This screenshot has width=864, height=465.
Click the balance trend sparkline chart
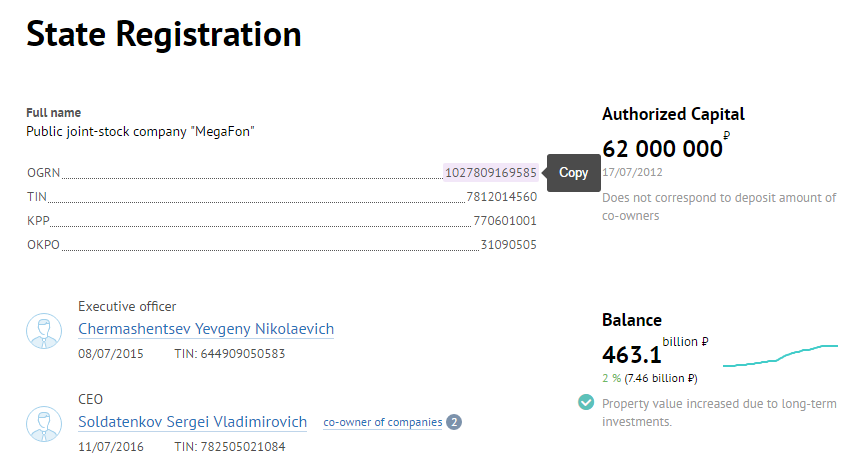tap(780, 355)
